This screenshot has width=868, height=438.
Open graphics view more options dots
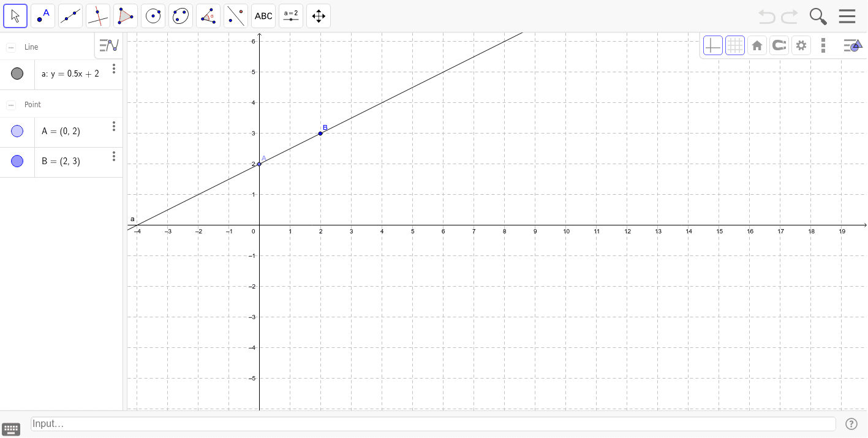(823, 45)
